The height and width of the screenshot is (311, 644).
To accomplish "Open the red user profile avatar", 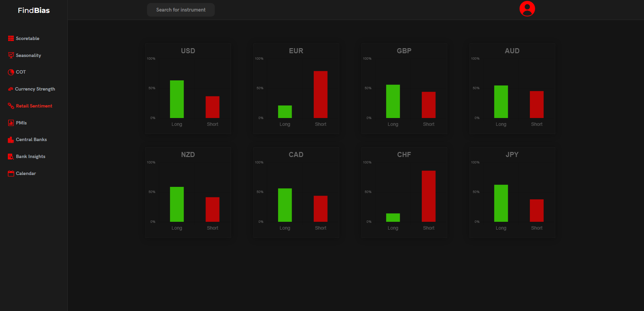I will [527, 9].
